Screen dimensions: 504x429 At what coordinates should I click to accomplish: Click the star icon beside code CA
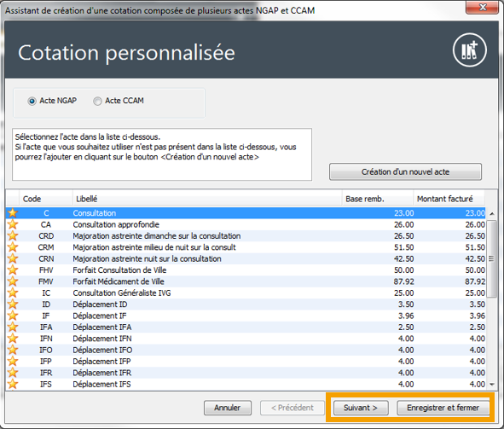click(13, 224)
